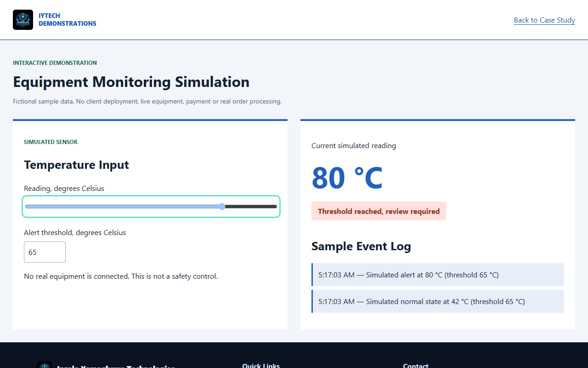Image resolution: width=588 pixels, height=368 pixels.
Task: Click the IYTECH logo icon in the header
Action: 23,20
